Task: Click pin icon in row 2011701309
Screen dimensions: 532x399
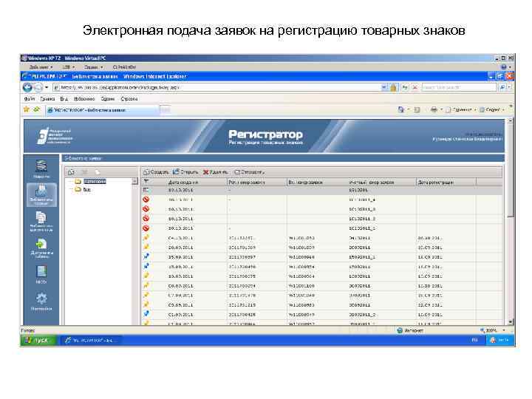Action: tap(146, 247)
